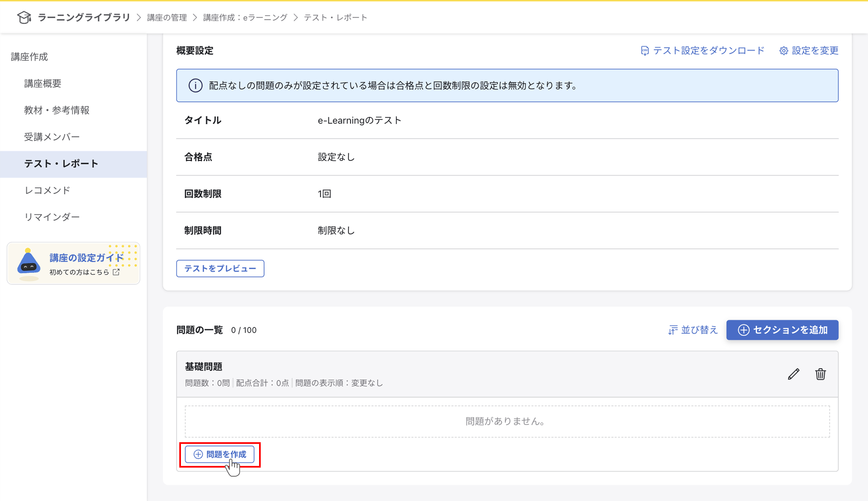Navigate to 講座の管理 via breadcrumb
The image size is (868, 501).
[167, 17]
